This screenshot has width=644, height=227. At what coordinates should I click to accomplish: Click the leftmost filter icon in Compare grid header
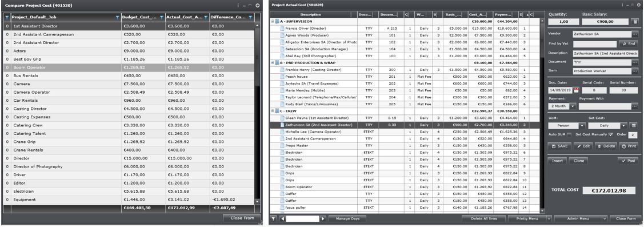point(7,17)
